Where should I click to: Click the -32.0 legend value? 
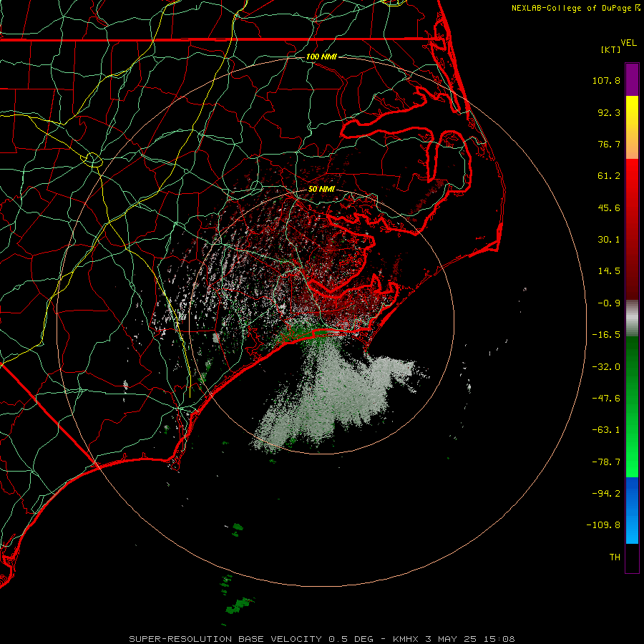pos(606,367)
